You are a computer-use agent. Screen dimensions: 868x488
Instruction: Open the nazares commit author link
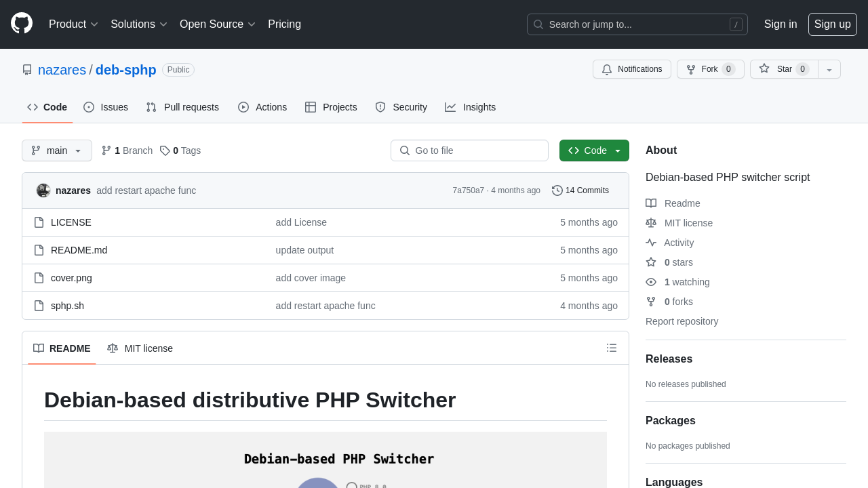click(x=73, y=190)
